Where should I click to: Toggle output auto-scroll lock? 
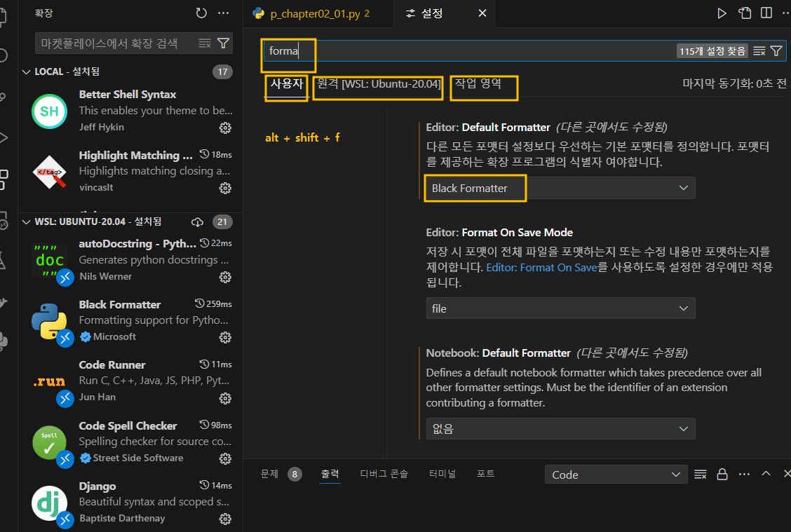(722, 474)
